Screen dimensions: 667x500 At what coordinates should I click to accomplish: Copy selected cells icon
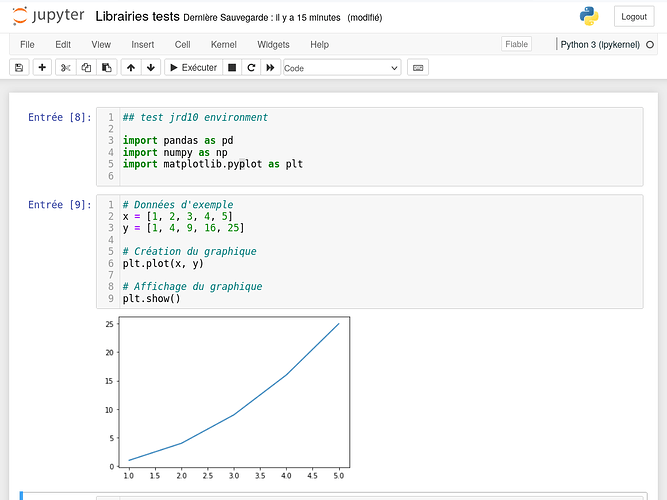(x=86, y=68)
